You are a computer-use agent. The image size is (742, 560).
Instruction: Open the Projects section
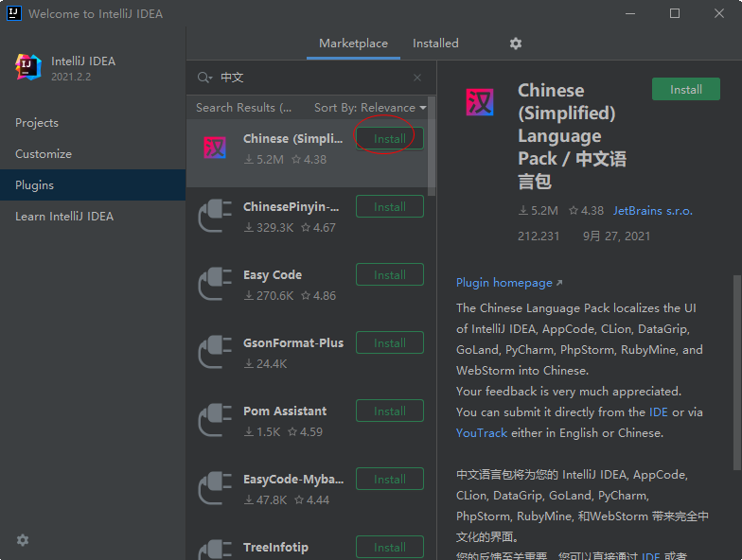pyautogui.click(x=93, y=123)
